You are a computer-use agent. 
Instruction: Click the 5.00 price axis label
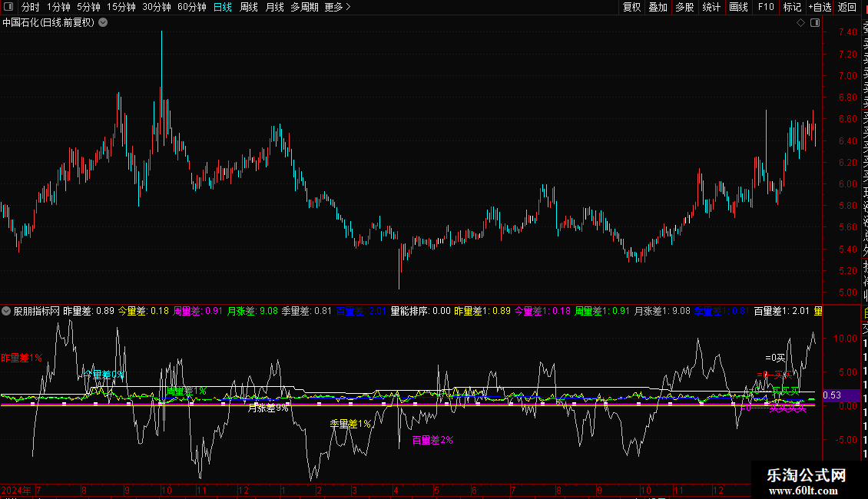(847, 292)
